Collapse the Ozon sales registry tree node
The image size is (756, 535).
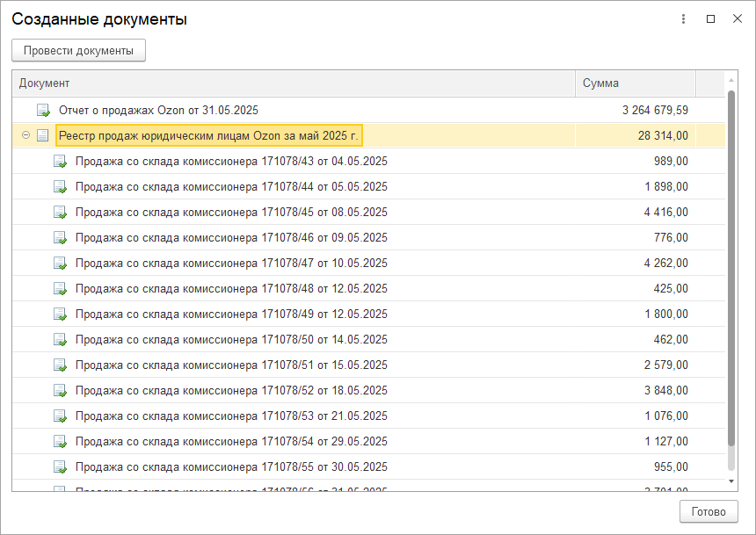[25, 135]
